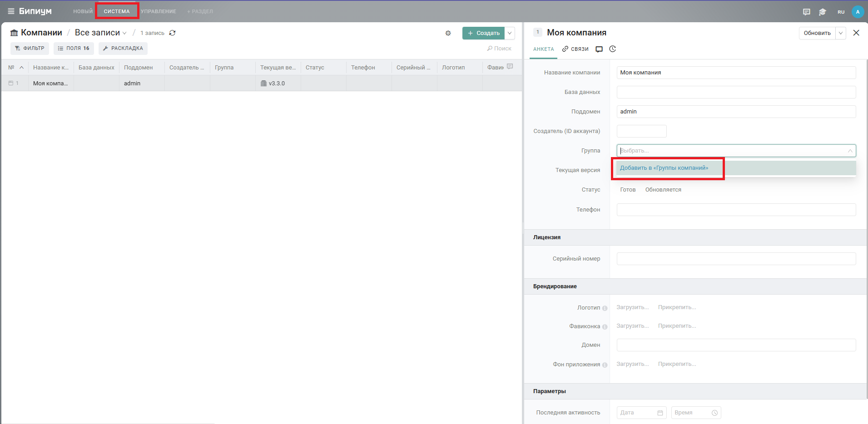868x424 pixels.
Task: Attach background via Фон приложения Прикрепить
Action: [x=677, y=364]
